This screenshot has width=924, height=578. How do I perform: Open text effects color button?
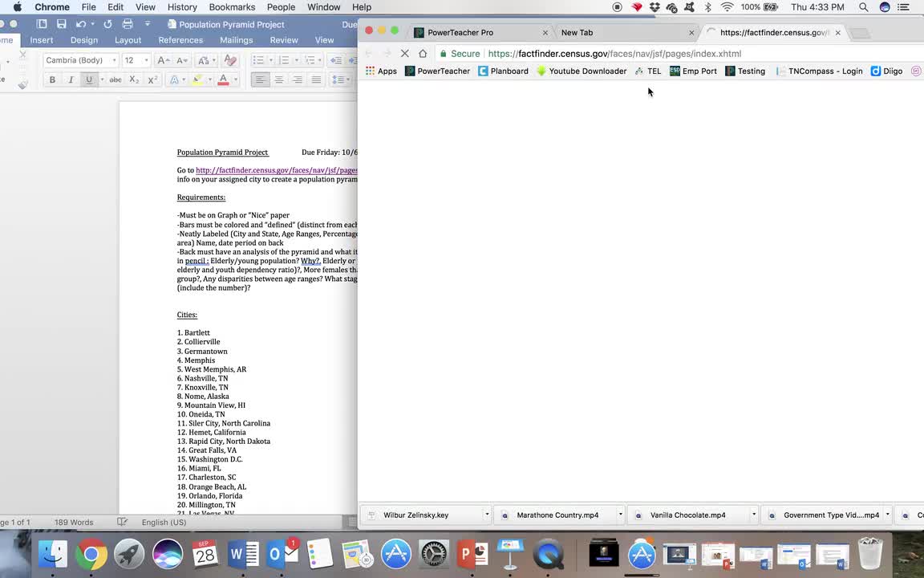click(x=174, y=79)
